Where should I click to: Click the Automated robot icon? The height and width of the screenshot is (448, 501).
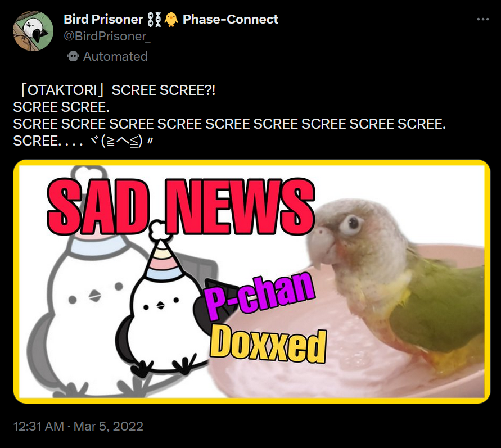coord(73,57)
